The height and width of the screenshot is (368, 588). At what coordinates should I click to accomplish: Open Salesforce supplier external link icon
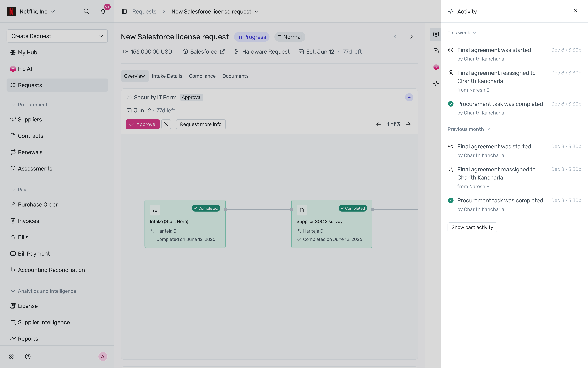click(223, 52)
